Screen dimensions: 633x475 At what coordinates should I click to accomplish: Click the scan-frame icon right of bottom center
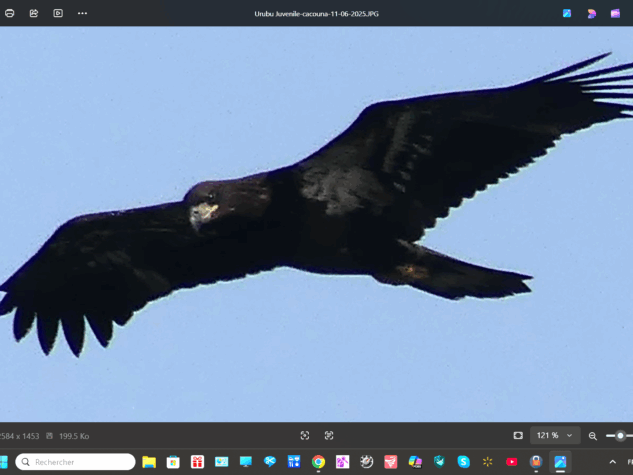click(329, 436)
